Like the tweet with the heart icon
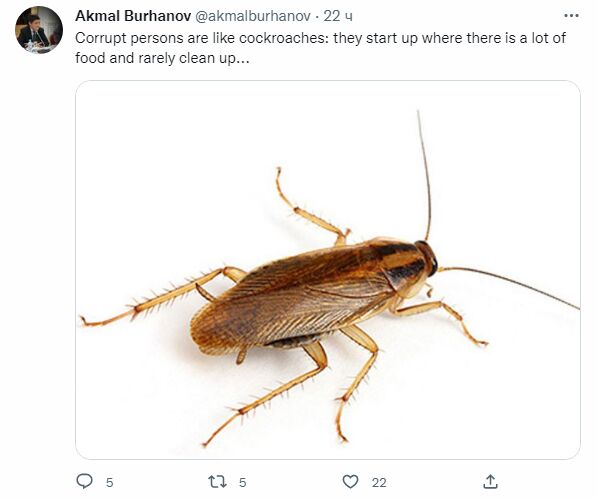The image size is (597, 498). click(x=350, y=482)
